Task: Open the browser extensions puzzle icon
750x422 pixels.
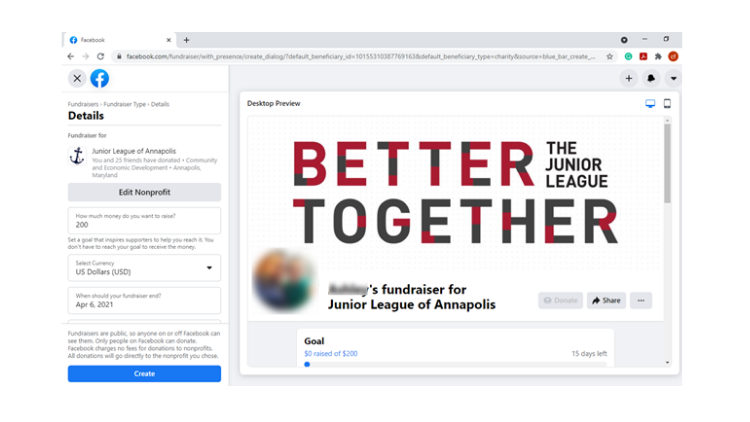Action: click(x=658, y=56)
